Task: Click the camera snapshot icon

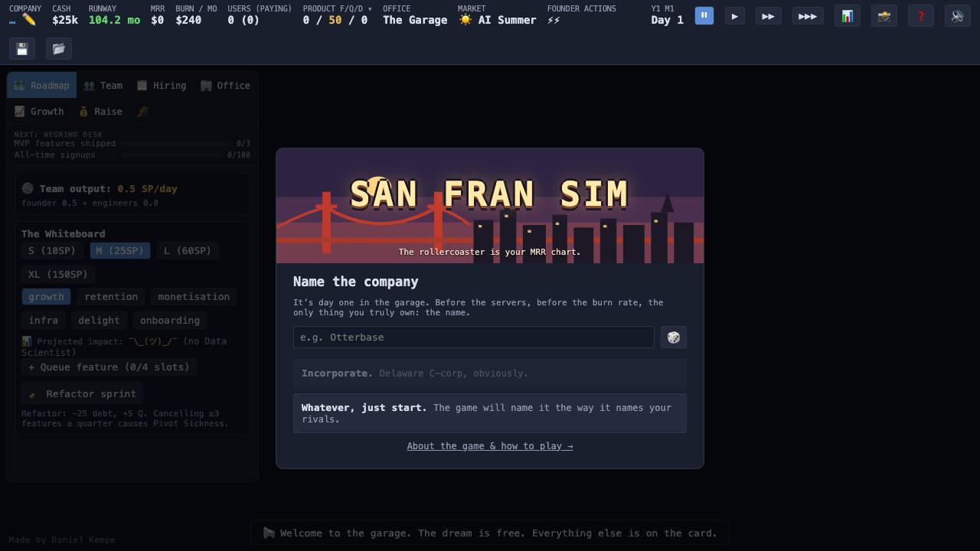Action: tap(884, 16)
